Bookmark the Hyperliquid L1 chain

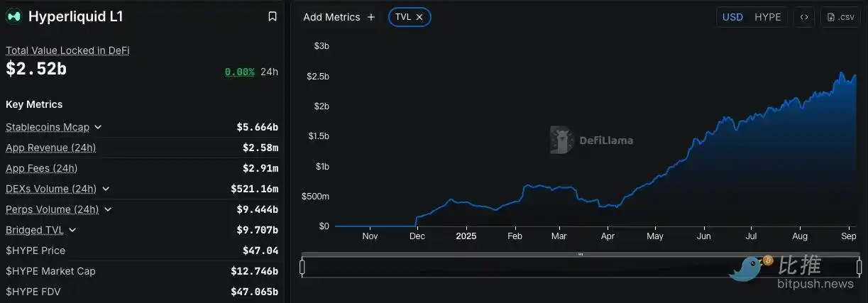[273, 16]
